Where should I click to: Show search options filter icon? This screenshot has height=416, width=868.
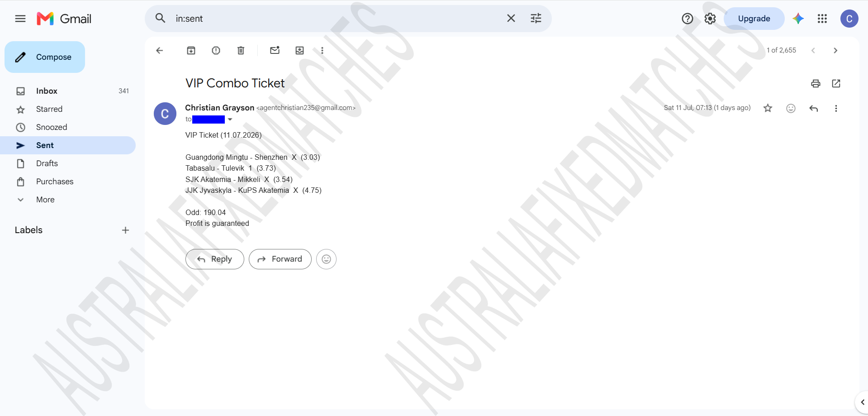tap(536, 18)
